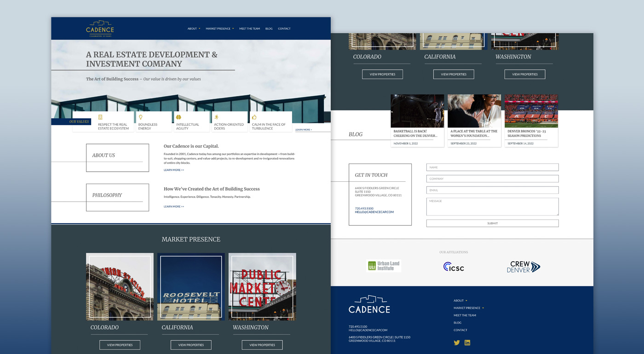Click the CREW Denver affiliation logo
The image size is (644, 354).
pos(523,267)
